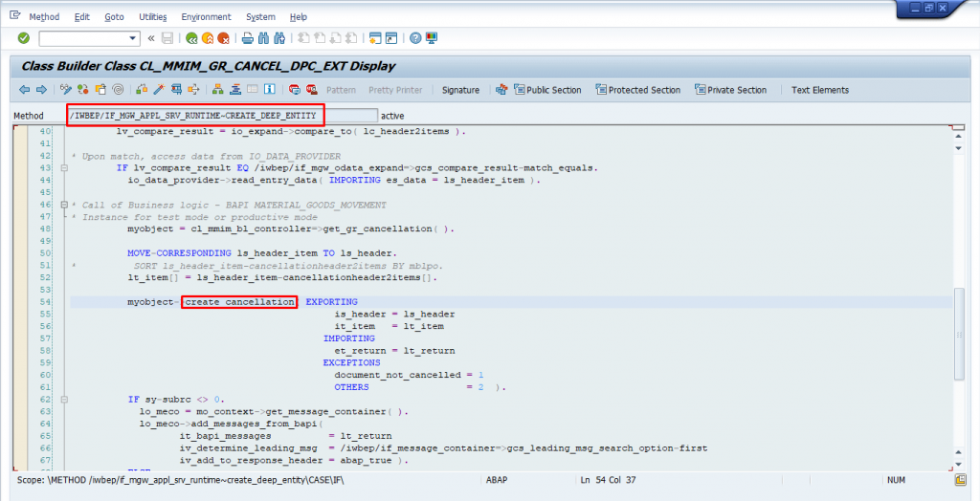The height and width of the screenshot is (501, 980).
Task: Click the Other Object icon
Action: [100, 90]
